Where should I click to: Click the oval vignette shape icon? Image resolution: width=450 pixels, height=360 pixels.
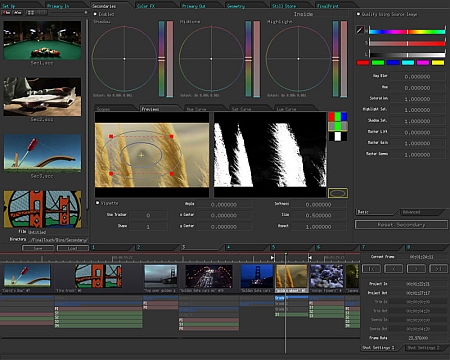338,193
